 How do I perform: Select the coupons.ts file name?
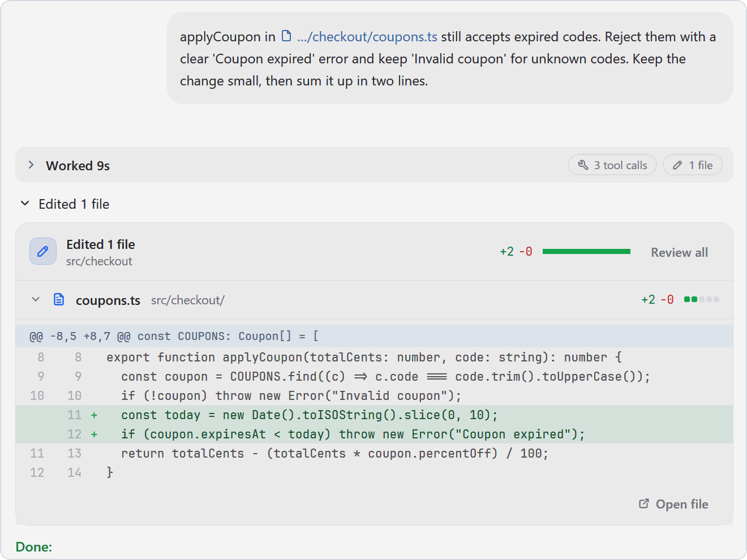click(x=108, y=300)
